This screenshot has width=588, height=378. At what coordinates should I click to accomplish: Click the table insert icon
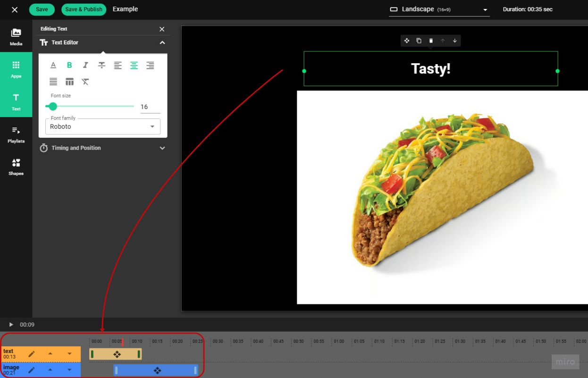coord(69,82)
